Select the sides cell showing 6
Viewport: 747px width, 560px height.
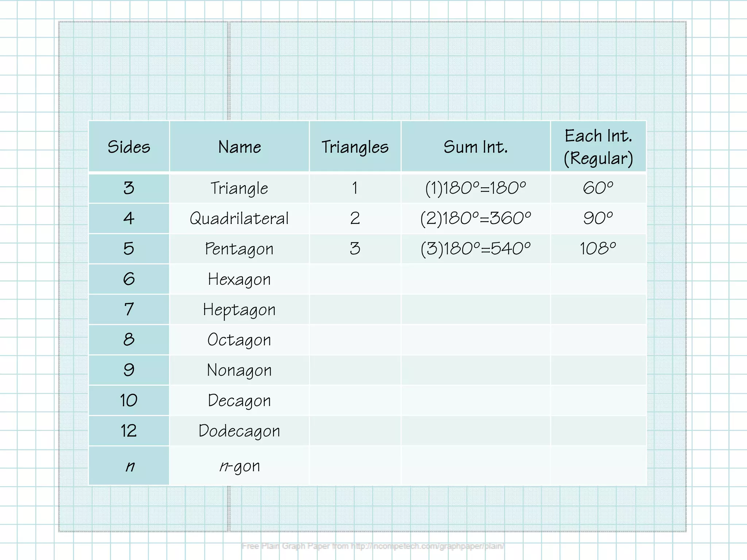point(129,279)
